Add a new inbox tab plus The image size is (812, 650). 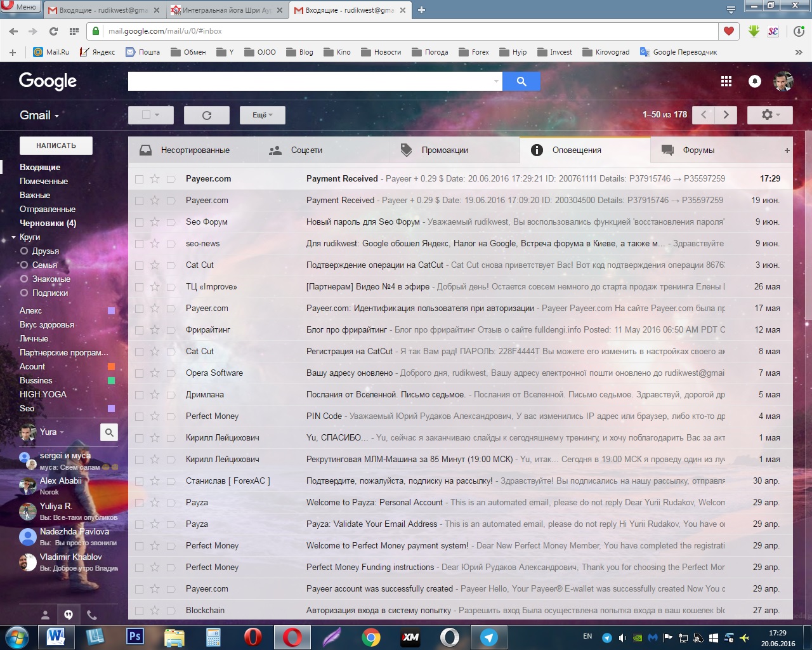(787, 150)
